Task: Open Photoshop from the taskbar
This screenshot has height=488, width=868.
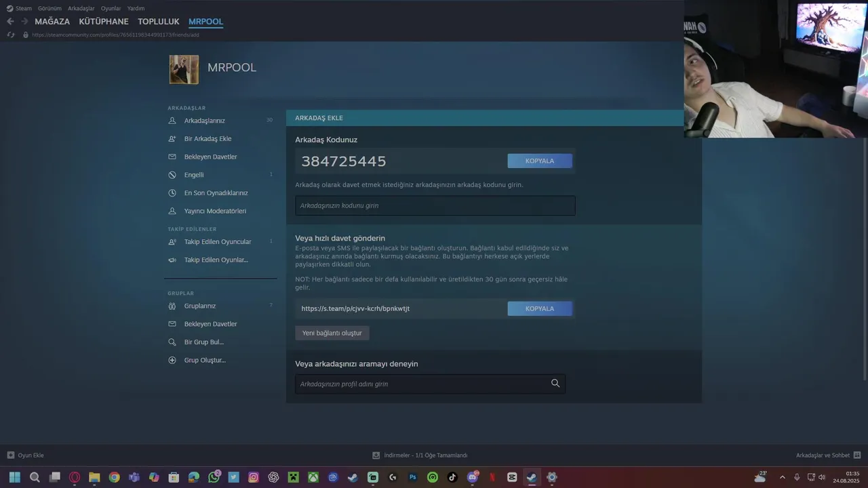Action: point(412,477)
